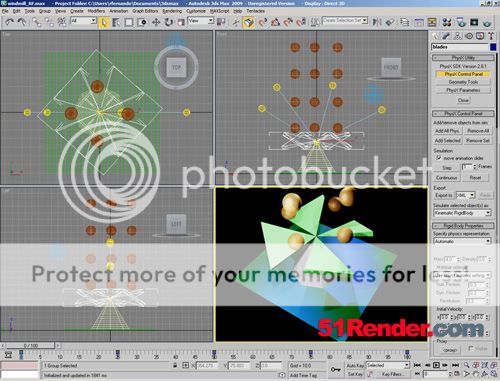
Task: Open the Utilities hammer panel tab
Action: click(491, 36)
